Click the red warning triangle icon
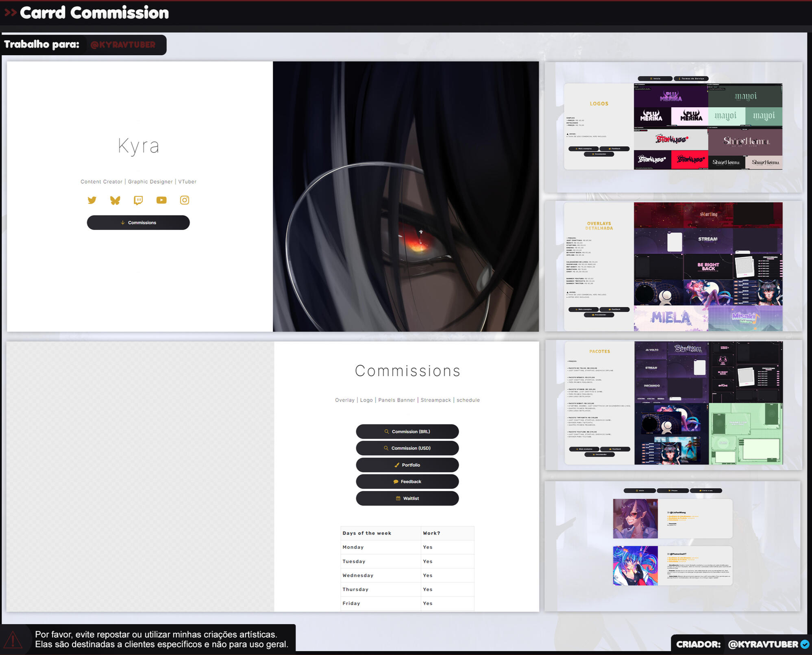Screen dimensions: 812x655 tap(13, 640)
